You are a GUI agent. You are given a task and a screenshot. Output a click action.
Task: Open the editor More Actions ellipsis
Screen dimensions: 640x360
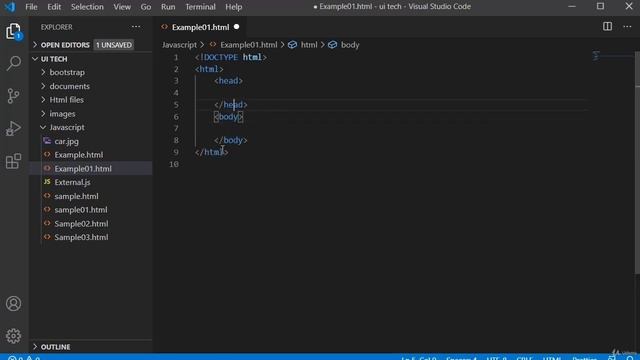coord(627,27)
